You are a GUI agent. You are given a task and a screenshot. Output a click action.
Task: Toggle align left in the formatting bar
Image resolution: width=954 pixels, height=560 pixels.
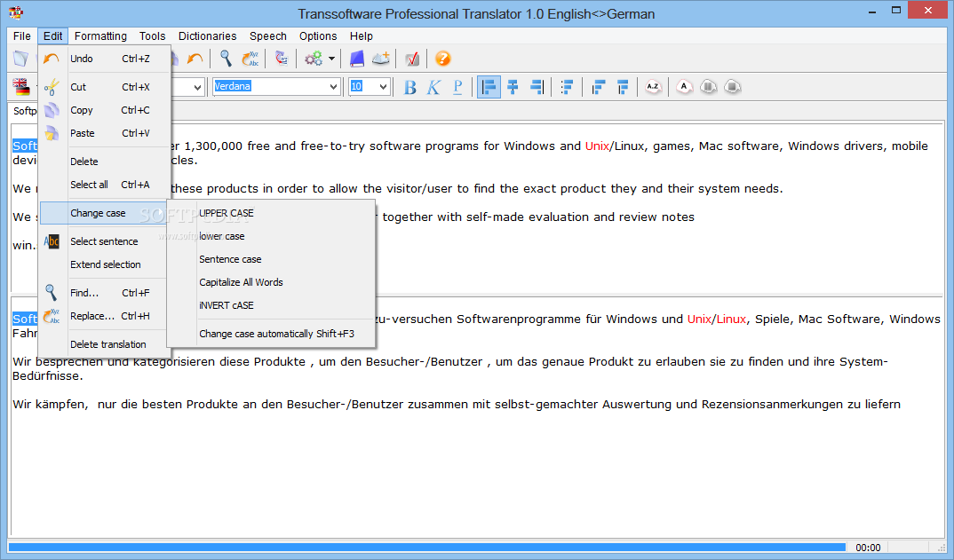[489, 87]
